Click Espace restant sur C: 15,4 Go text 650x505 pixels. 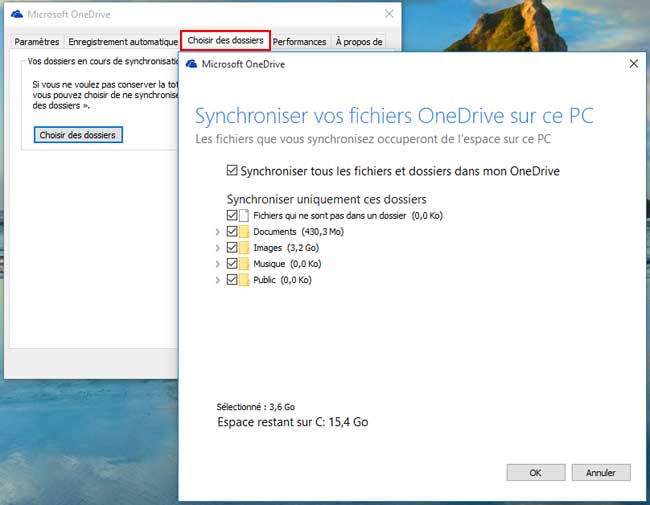tap(293, 422)
